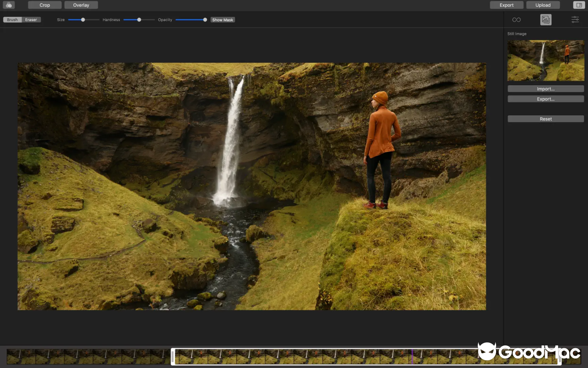This screenshot has height=368, width=588.
Task: Click the brush Size slider handle
Action: coord(83,19)
